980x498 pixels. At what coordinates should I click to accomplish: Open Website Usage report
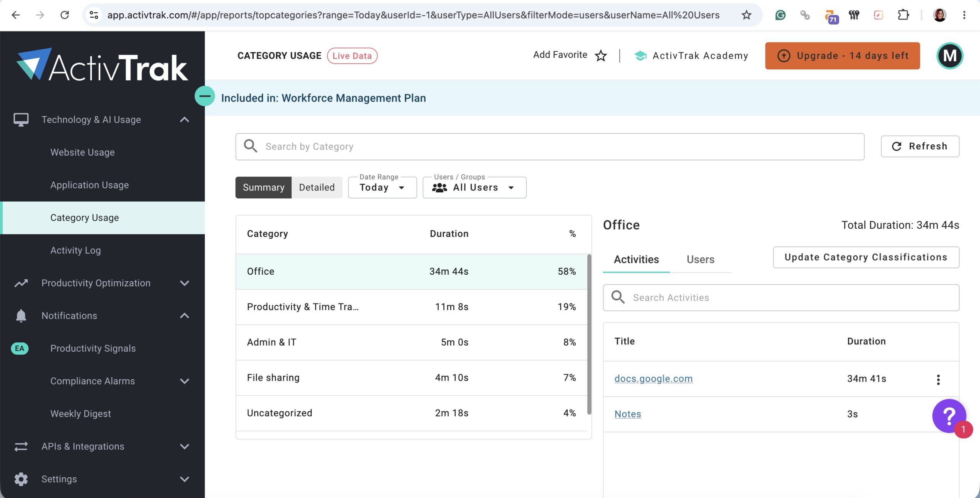click(x=82, y=152)
